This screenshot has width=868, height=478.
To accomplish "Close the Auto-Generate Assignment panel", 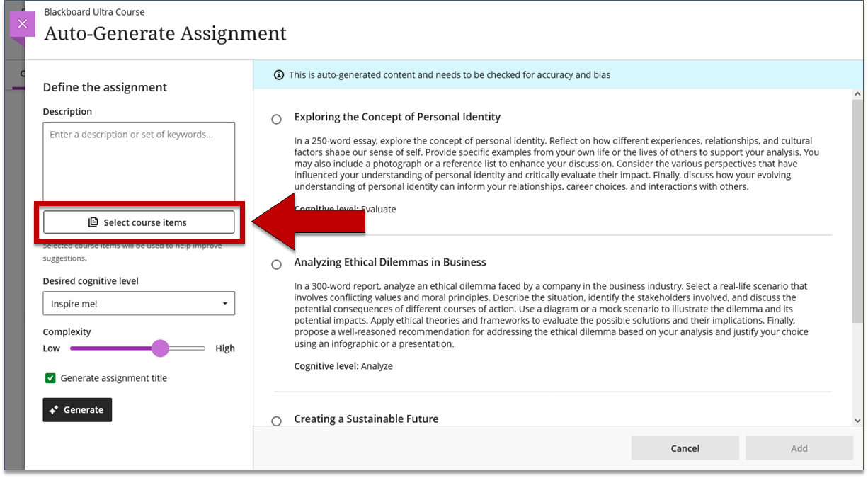I will (x=22, y=24).
